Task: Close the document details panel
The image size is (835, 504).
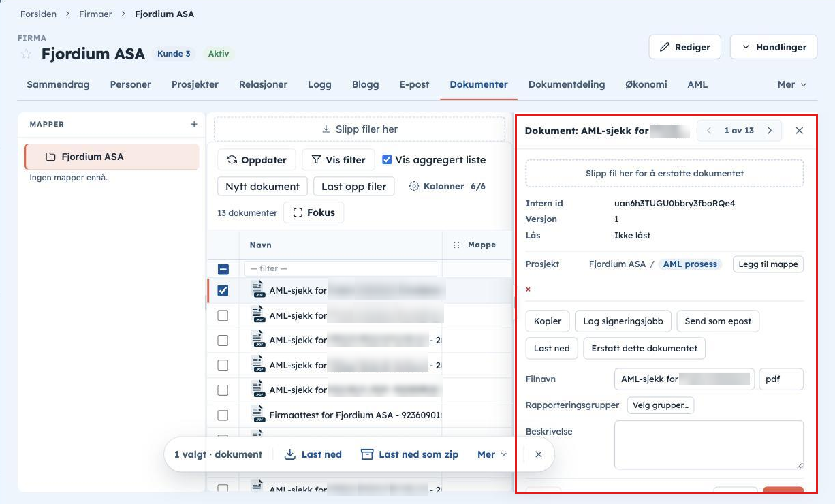Action: 800,131
